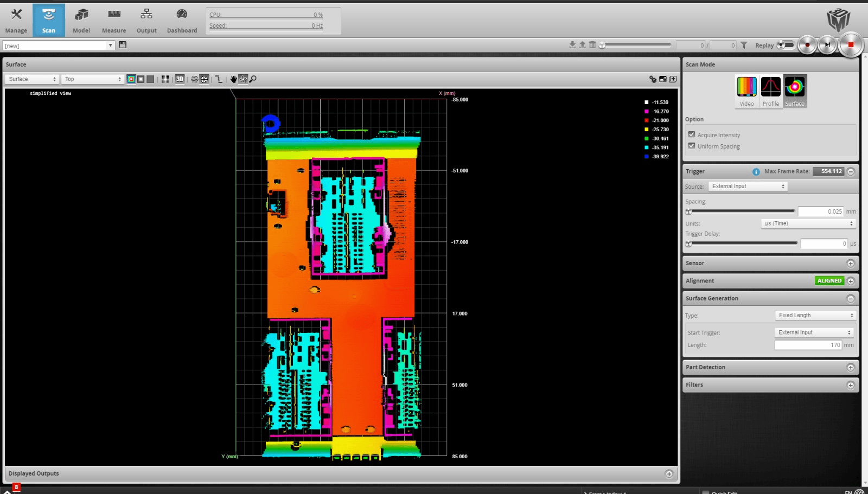Open the Type dropdown Fixed Length

coord(815,316)
